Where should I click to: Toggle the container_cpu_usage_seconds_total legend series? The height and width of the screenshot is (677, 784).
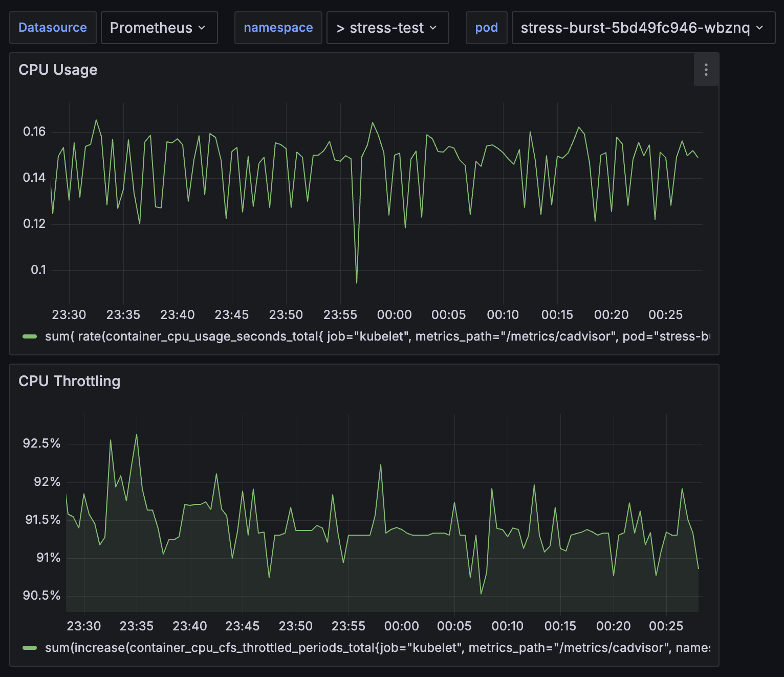tap(378, 336)
